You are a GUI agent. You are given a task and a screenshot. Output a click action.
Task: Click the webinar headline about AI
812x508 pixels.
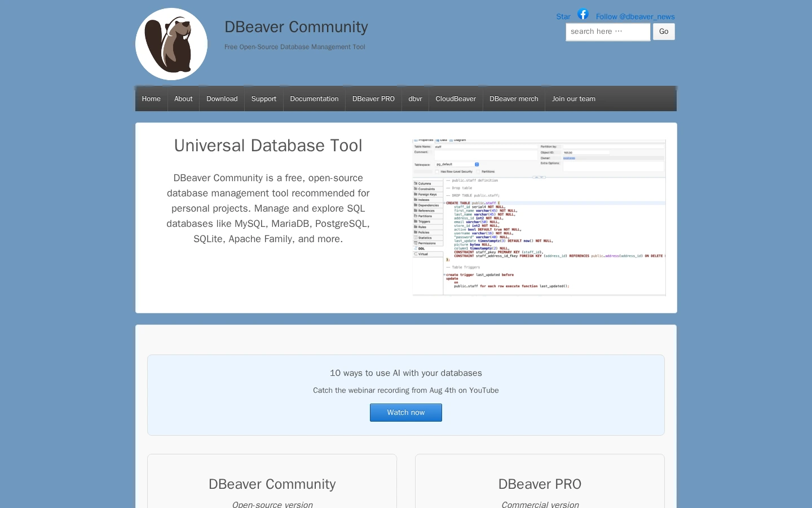[x=406, y=373]
